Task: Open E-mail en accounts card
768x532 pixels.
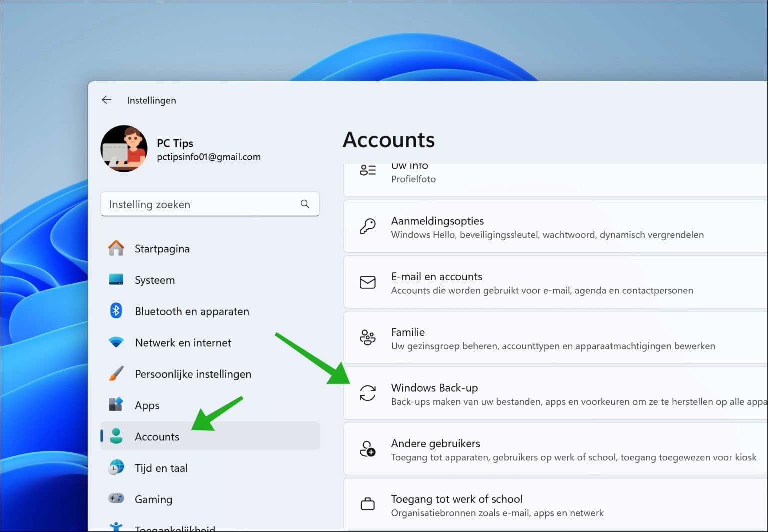Action: (x=556, y=282)
